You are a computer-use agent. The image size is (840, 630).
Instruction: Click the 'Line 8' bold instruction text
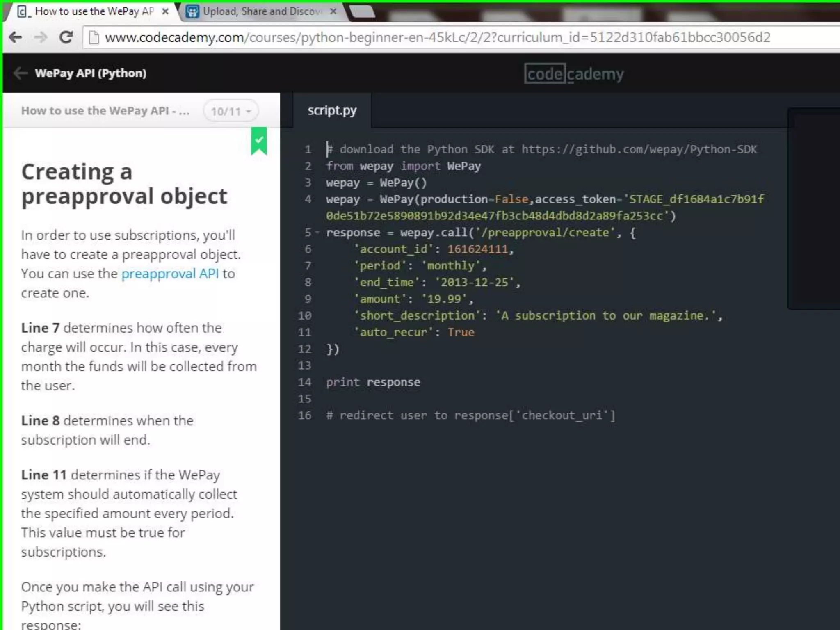[x=40, y=420]
